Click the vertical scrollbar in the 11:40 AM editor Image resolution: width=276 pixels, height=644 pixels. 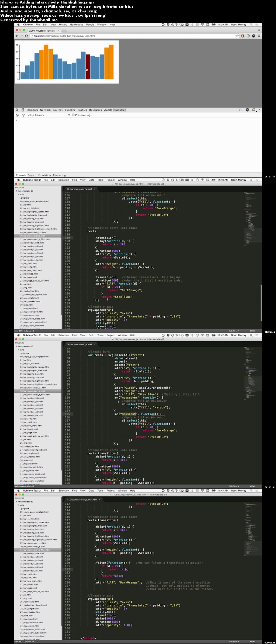pyautogui.click(x=261, y=303)
